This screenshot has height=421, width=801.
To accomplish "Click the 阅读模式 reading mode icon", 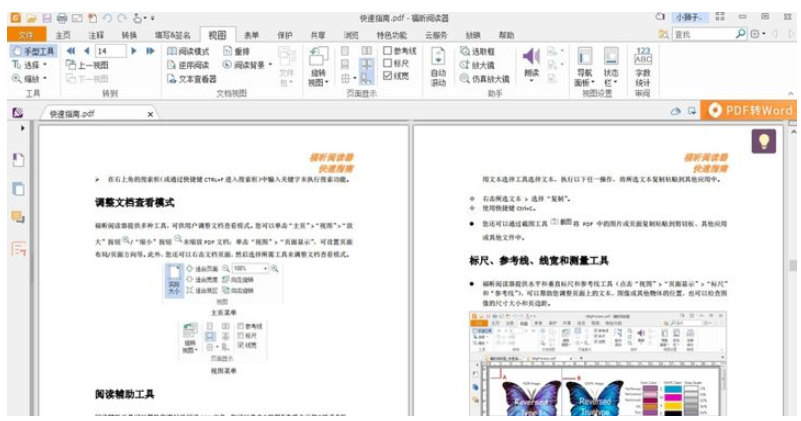I will click(x=188, y=51).
